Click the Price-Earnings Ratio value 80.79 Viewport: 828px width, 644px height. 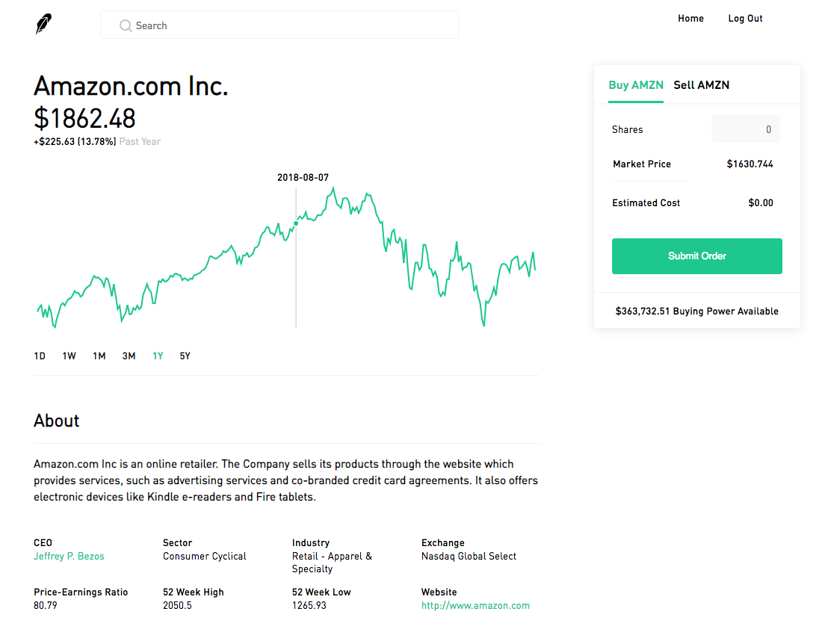click(46, 606)
